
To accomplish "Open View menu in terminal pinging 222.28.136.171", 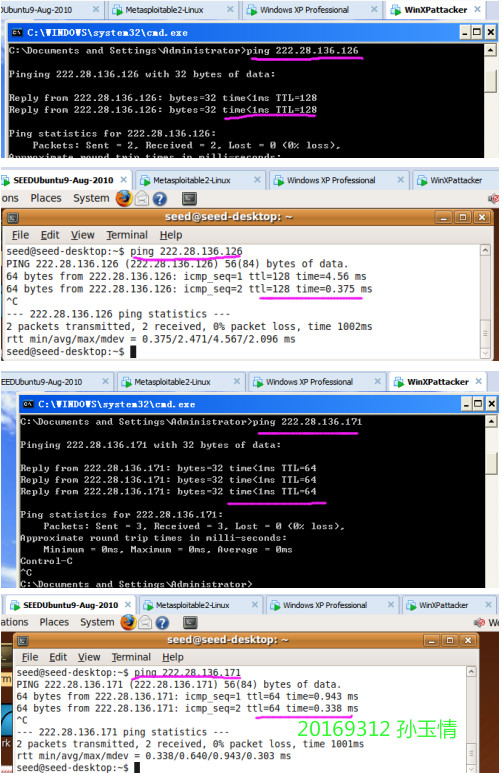I will point(89,657).
